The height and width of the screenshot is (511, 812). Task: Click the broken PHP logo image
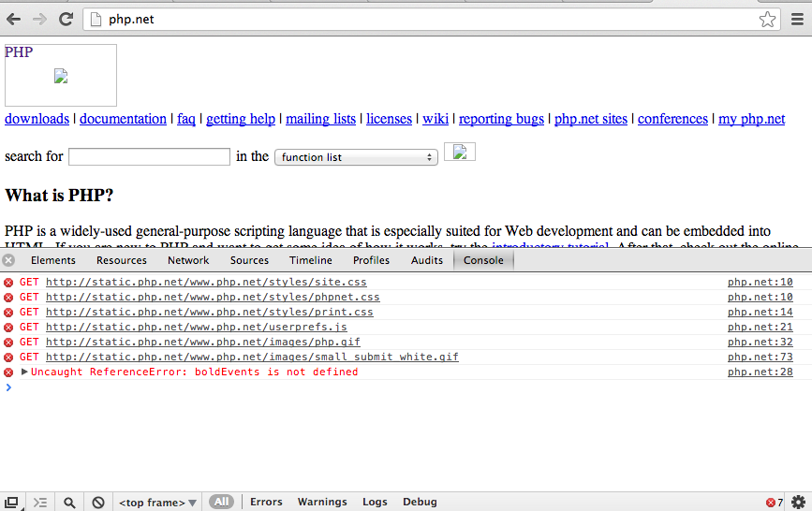61,76
